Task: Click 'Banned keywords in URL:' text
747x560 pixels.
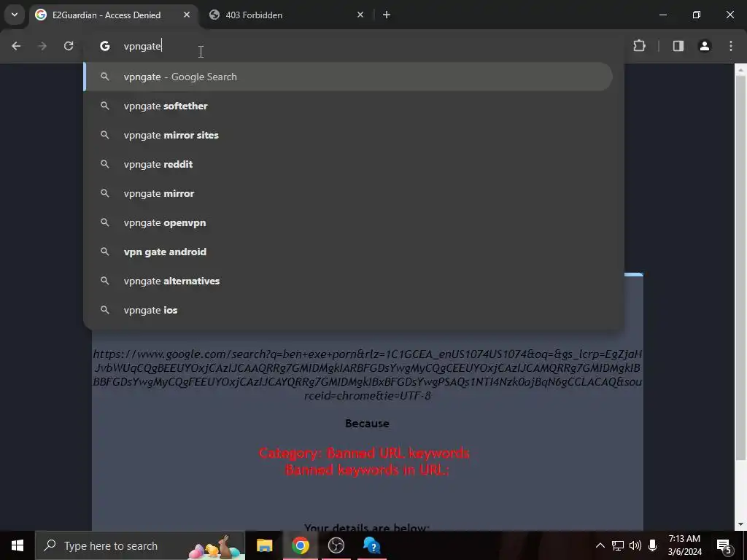Action: tap(367, 470)
